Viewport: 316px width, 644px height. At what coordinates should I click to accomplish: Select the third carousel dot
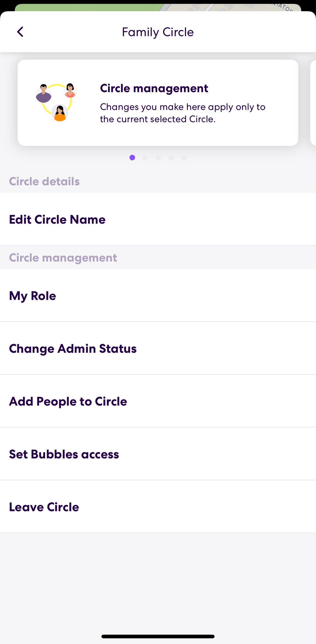point(158,158)
